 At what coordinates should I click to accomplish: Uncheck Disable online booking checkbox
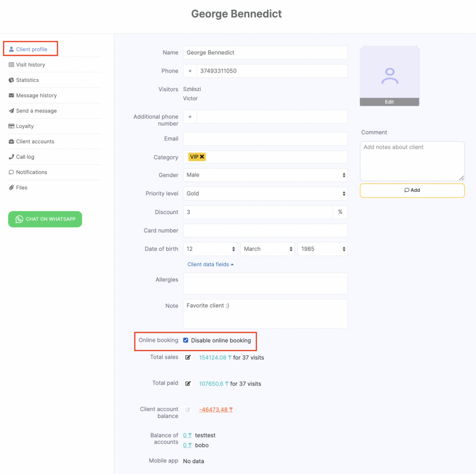(x=186, y=340)
